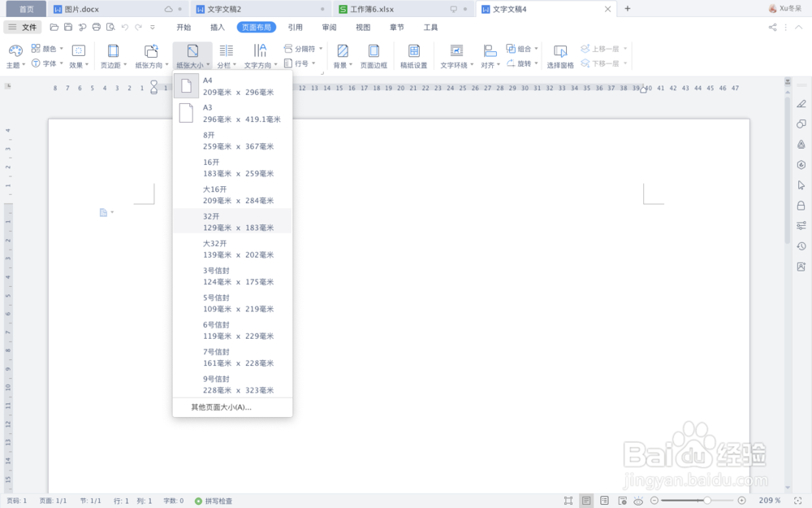Click the zoom out minus button
This screenshot has height=508, width=812.
click(654, 500)
